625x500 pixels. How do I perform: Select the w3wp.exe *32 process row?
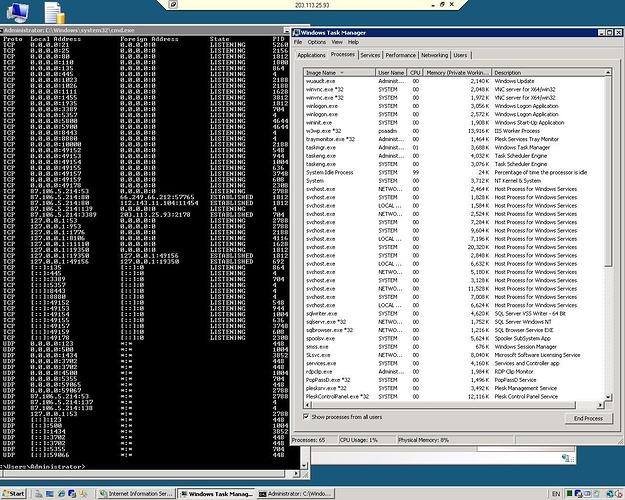(454, 131)
